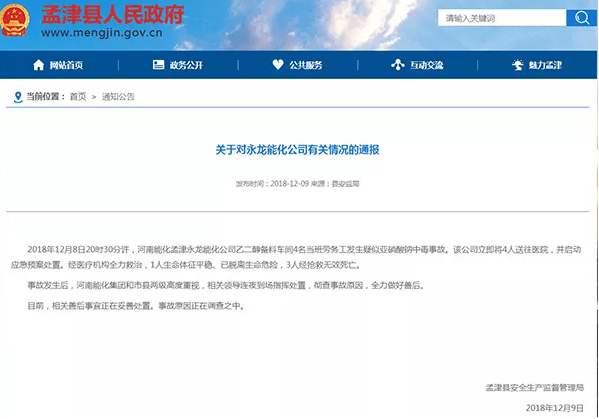
Task: Focus the keyword search input field
Action: 502,18
